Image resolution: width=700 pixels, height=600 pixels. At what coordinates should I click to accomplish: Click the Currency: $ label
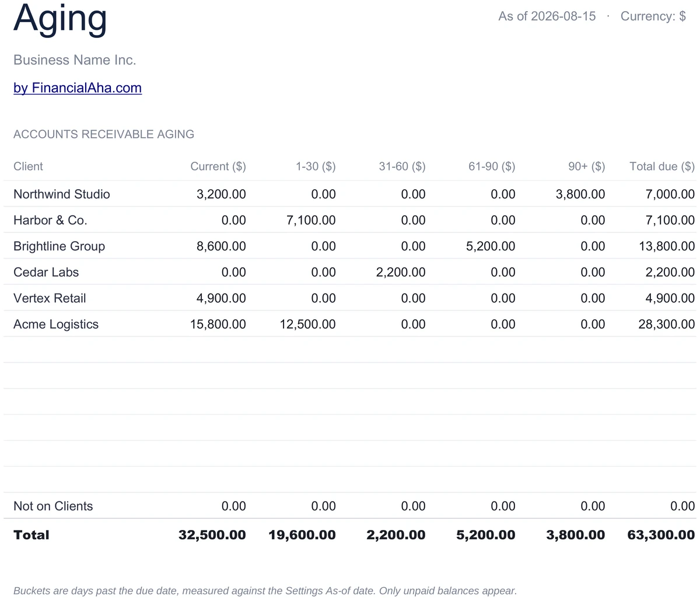(x=653, y=16)
